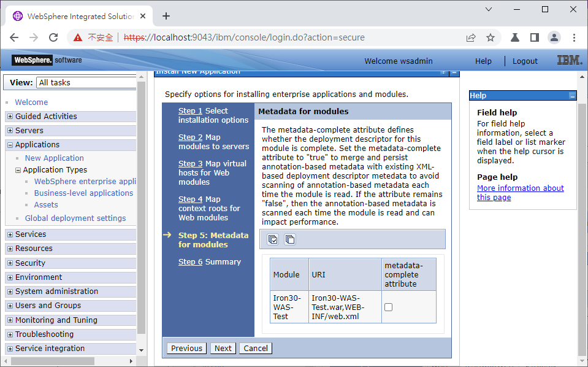588x367 pixels.
Task: Bookmark this page with star icon
Action: tap(491, 37)
